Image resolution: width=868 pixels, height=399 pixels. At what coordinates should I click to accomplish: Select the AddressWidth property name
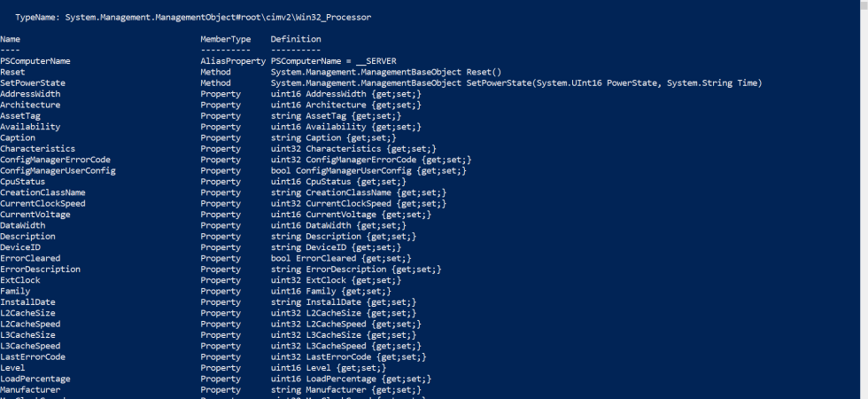click(30, 94)
